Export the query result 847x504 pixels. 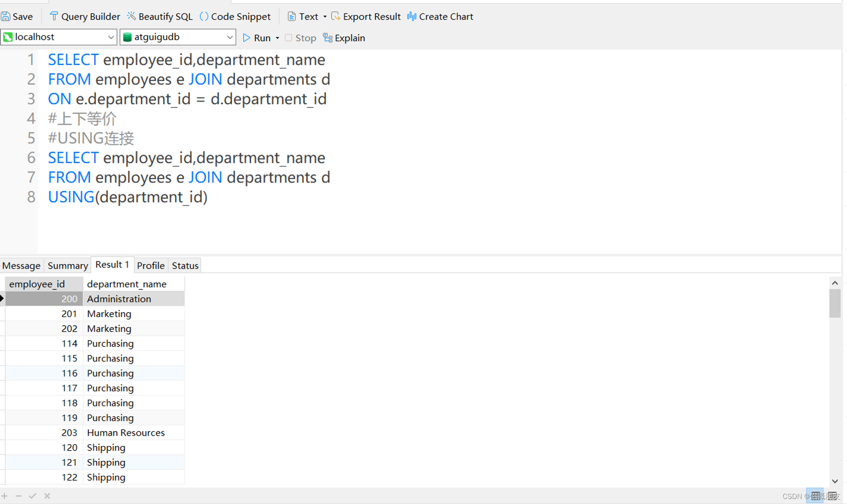365,16
